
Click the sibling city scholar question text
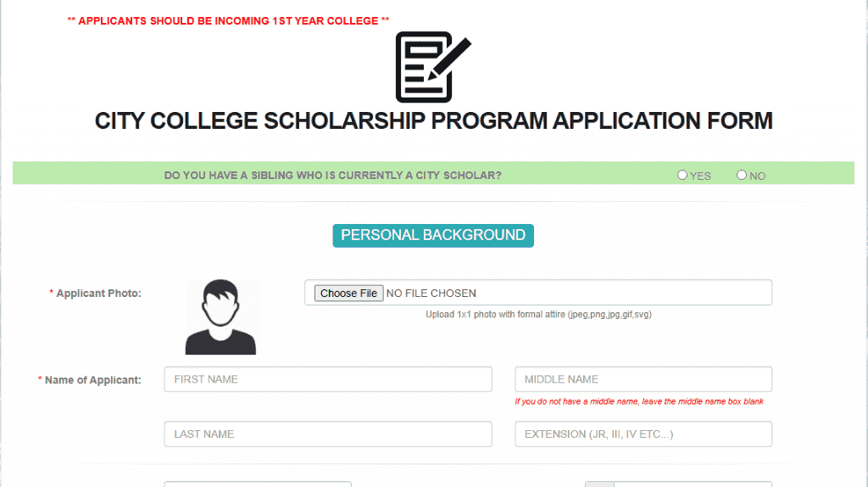coord(332,176)
